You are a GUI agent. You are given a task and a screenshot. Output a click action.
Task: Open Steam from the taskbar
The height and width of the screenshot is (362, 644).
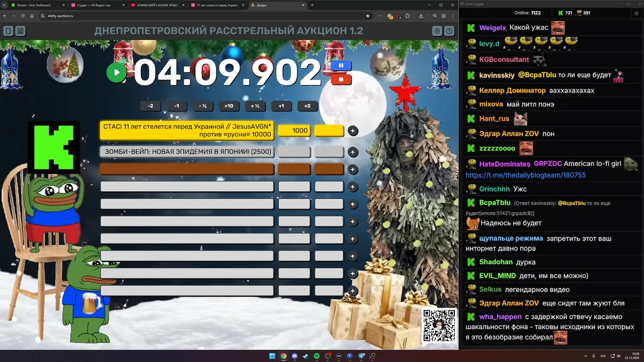[x=305, y=356]
